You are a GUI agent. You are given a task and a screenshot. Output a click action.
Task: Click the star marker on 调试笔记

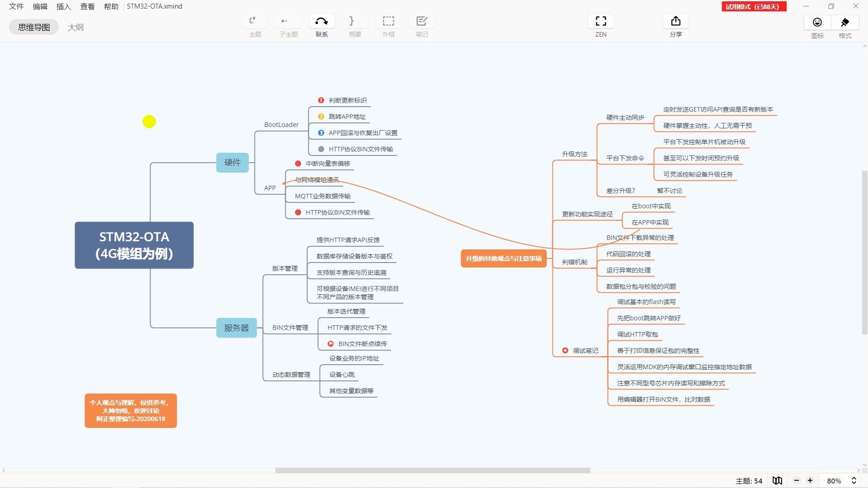[565, 351]
